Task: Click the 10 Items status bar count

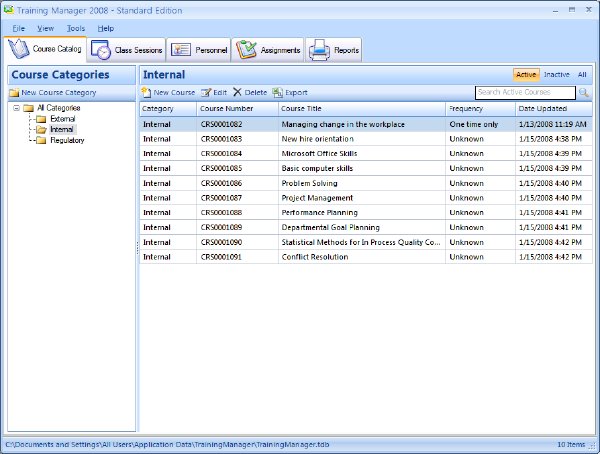Action: pos(571,444)
